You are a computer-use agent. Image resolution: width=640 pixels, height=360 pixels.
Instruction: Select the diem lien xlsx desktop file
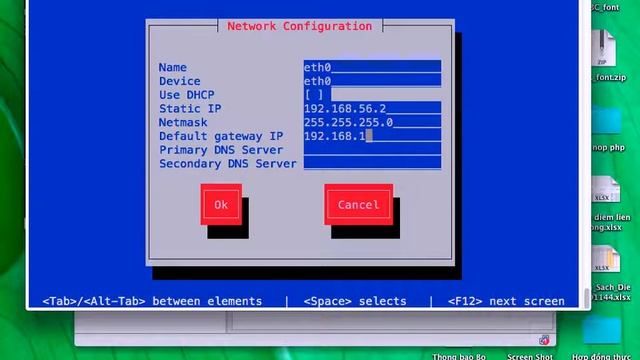pyautogui.click(x=606, y=189)
